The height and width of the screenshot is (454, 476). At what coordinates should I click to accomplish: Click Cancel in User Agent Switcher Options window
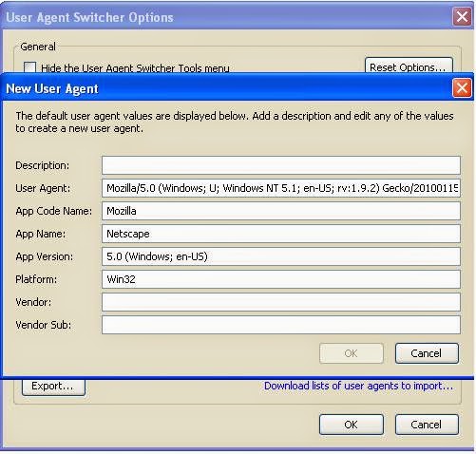click(427, 425)
